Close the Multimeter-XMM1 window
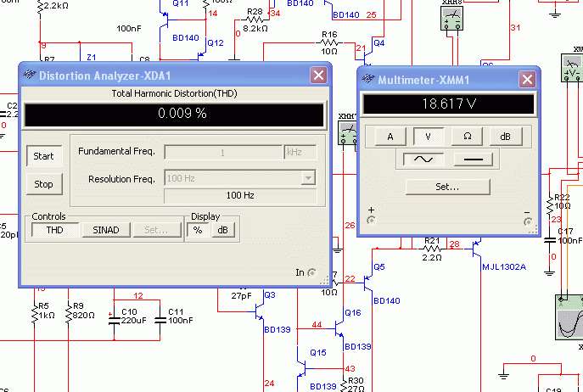This screenshot has width=583, height=392. 527,79
